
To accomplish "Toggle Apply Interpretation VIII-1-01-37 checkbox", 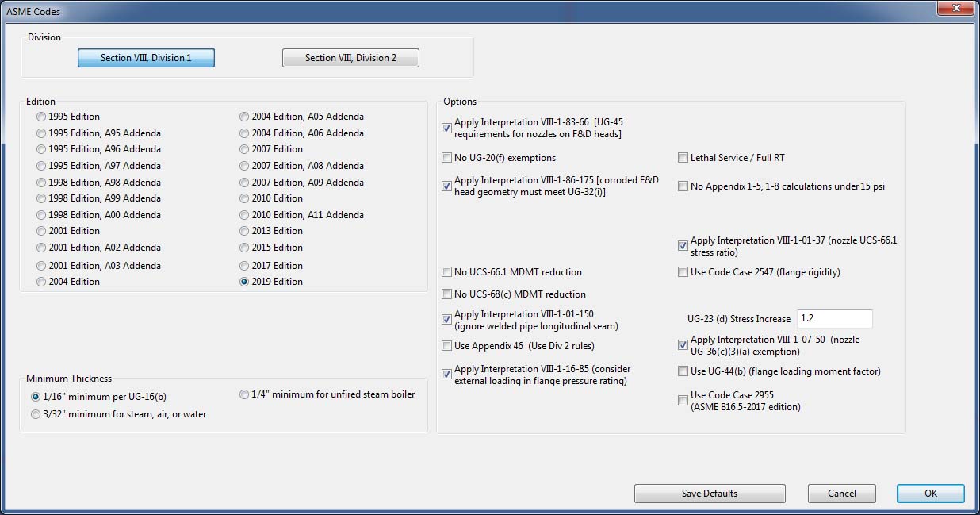I will (x=683, y=246).
